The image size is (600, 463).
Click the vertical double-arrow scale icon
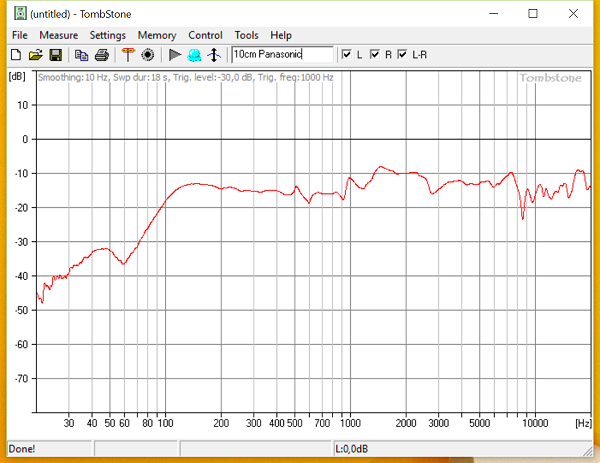coord(214,55)
